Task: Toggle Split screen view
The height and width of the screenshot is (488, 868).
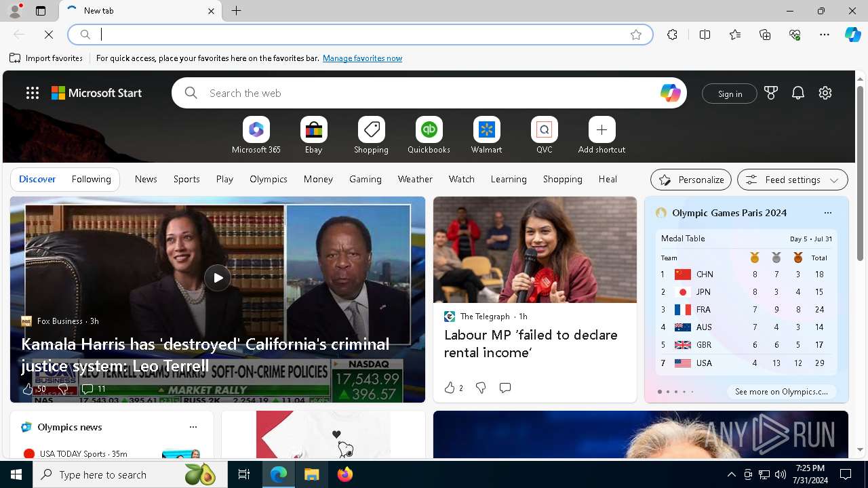Action: pos(705,35)
